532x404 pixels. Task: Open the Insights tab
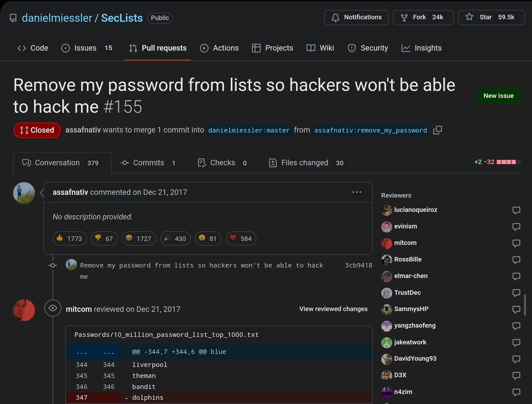421,48
